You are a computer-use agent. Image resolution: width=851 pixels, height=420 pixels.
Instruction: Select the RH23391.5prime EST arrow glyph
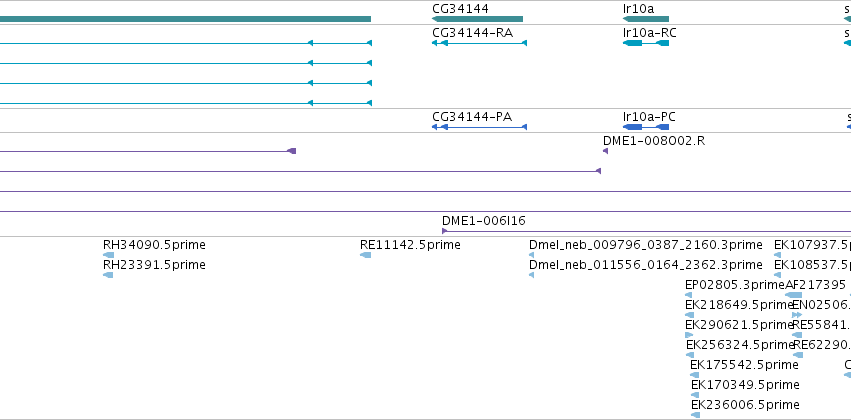click(x=108, y=275)
